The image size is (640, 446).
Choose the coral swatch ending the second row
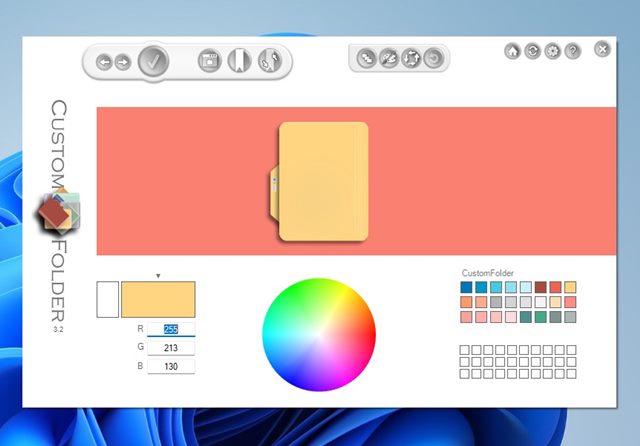tap(570, 302)
